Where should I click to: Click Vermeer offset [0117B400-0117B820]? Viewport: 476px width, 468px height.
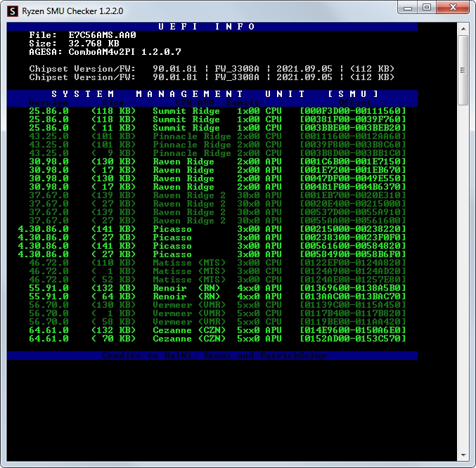(353, 313)
